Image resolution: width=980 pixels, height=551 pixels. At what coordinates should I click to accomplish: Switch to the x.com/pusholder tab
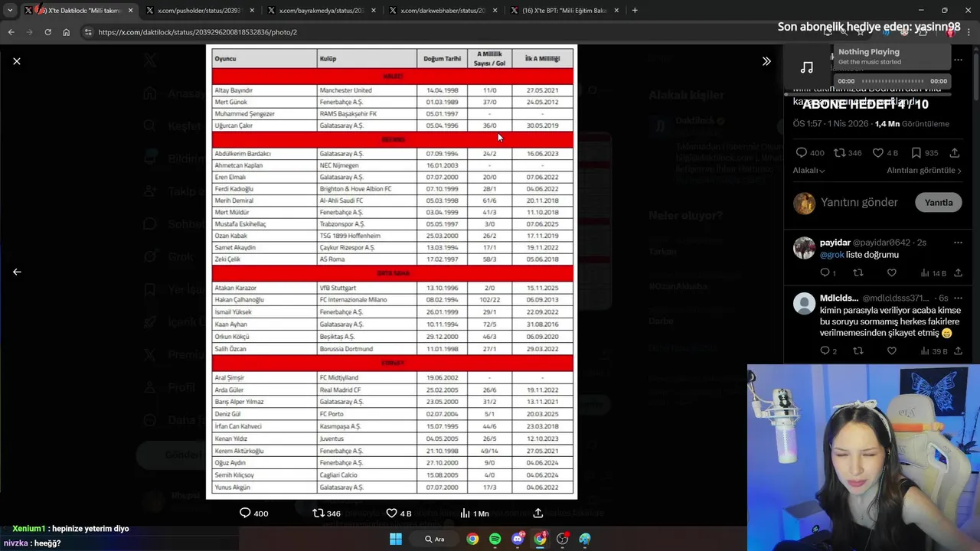coord(198,10)
